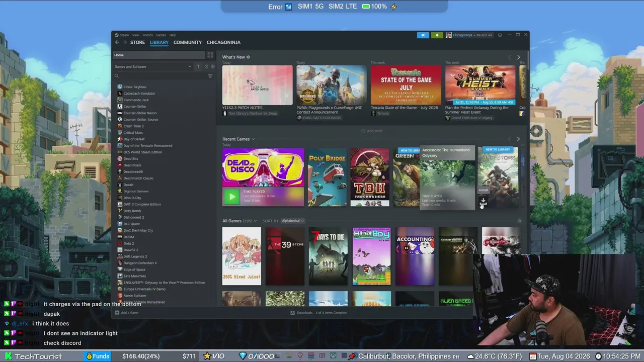The height and width of the screenshot is (362, 644).
Task: Select Poly Bridge in Recent Games
Action: click(327, 177)
